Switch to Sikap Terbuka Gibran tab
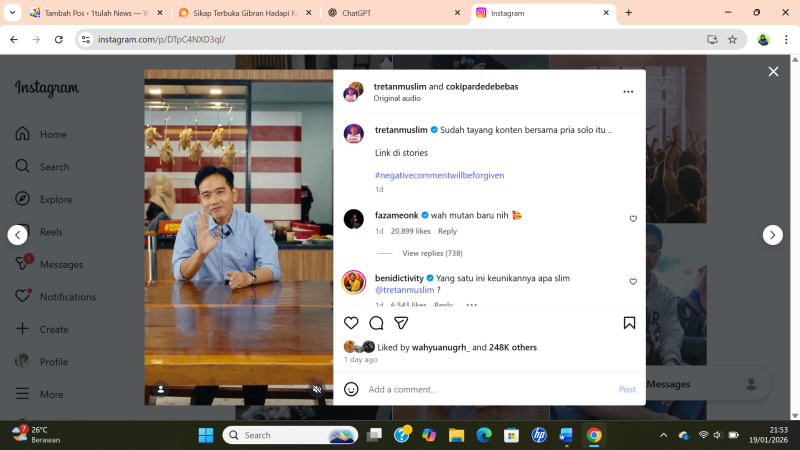This screenshot has height=450, width=800. click(x=245, y=13)
